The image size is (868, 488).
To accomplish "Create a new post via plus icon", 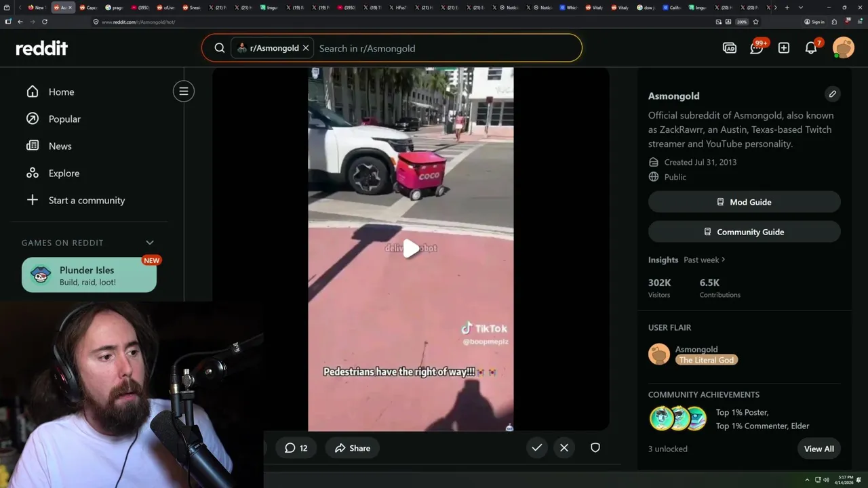I will (784, 48).
